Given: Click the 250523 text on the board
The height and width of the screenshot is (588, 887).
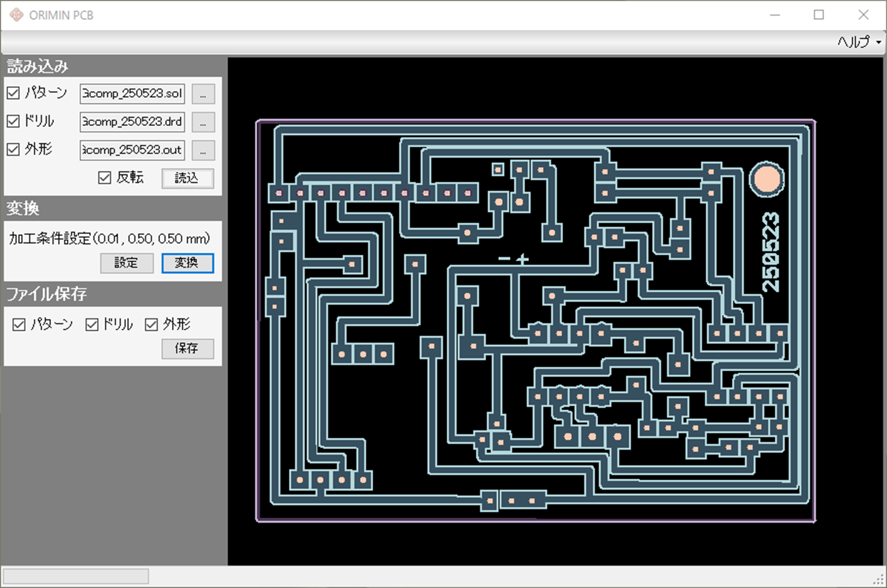Looking at the screenshot, I should pyautogui.click(x=771, y=252).
